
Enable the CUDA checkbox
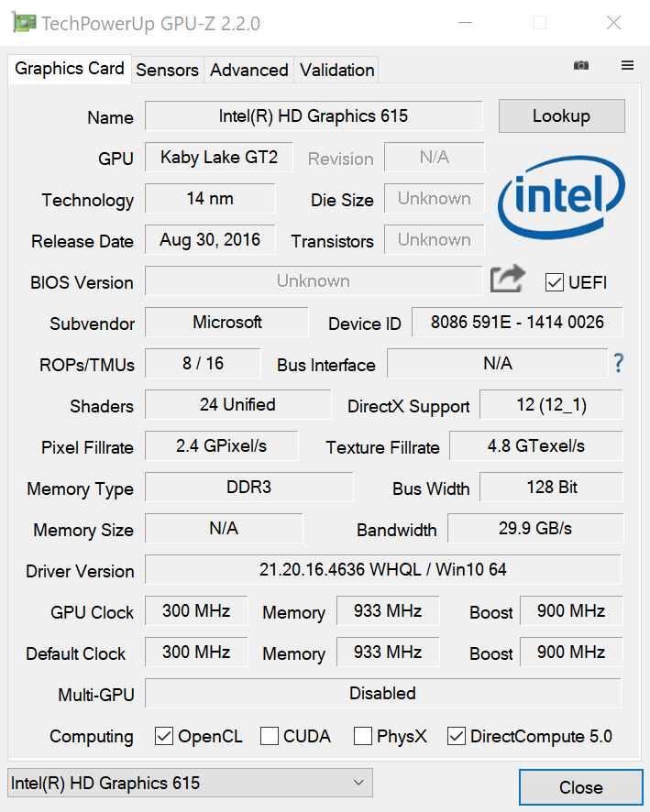(x=270, y=736)
